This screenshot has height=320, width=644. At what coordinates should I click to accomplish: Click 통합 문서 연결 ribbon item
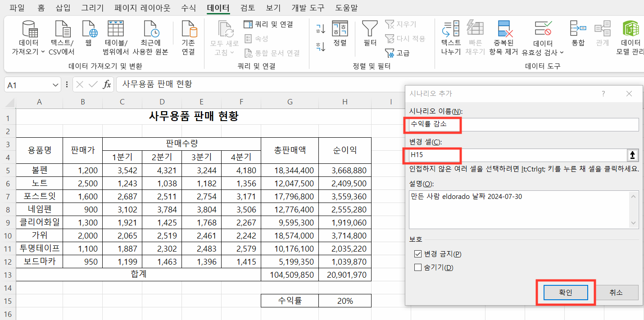[x=272, y=53]
